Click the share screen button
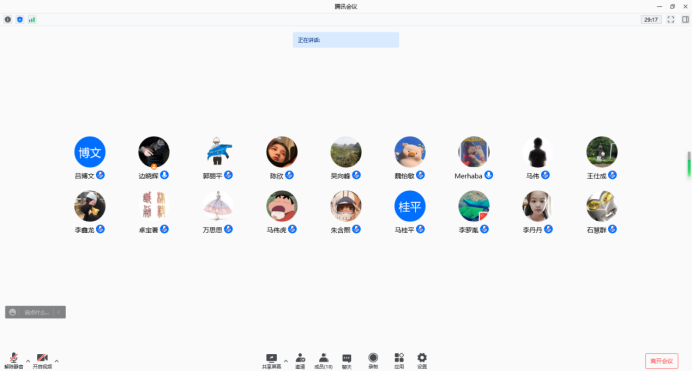 [x=271, y=361]
